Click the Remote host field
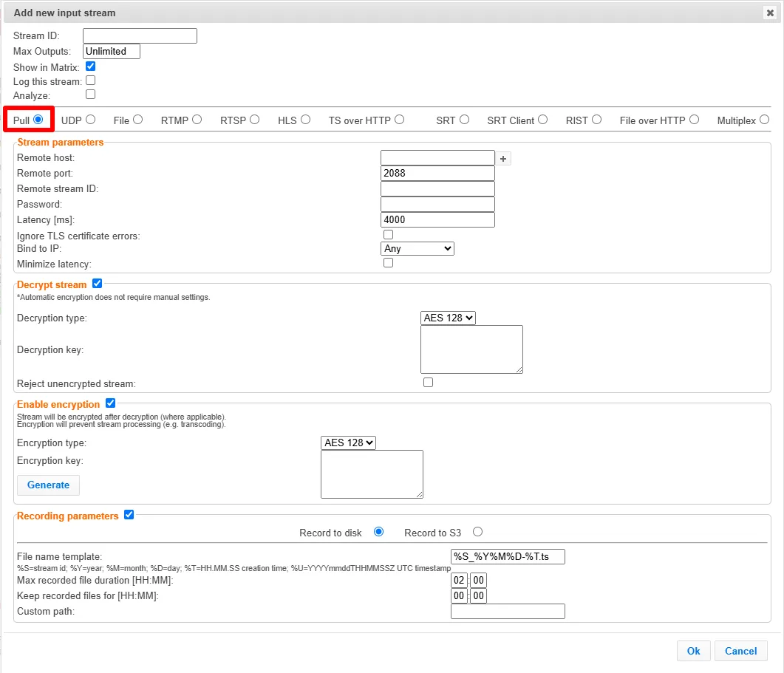 click(437, 158)
